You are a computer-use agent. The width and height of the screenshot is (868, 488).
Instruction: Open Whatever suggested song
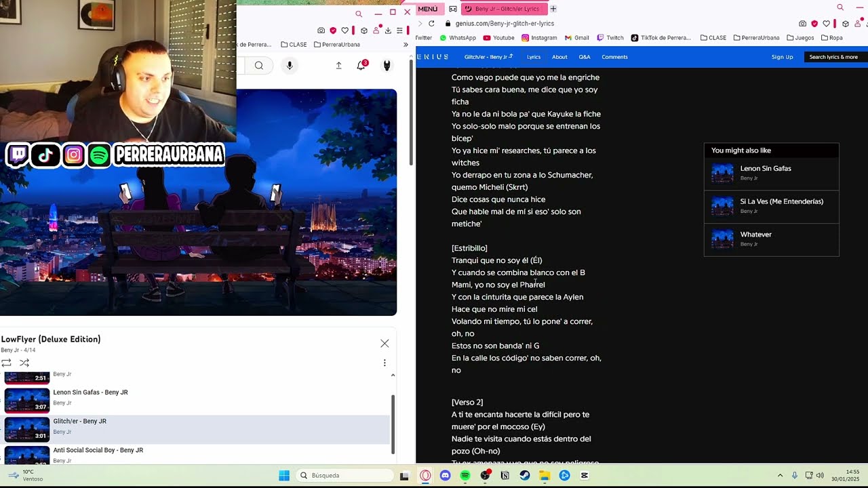(x=771, y=239)
